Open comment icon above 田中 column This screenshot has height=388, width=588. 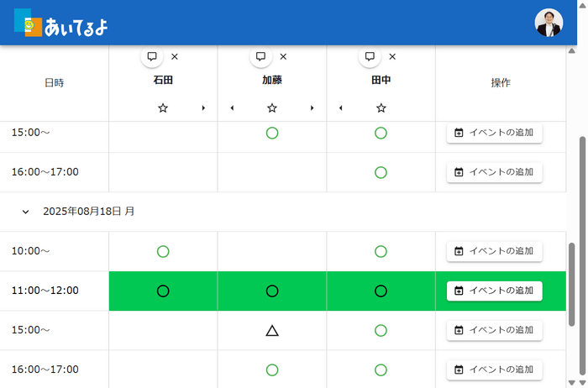(x=370, y=56)
